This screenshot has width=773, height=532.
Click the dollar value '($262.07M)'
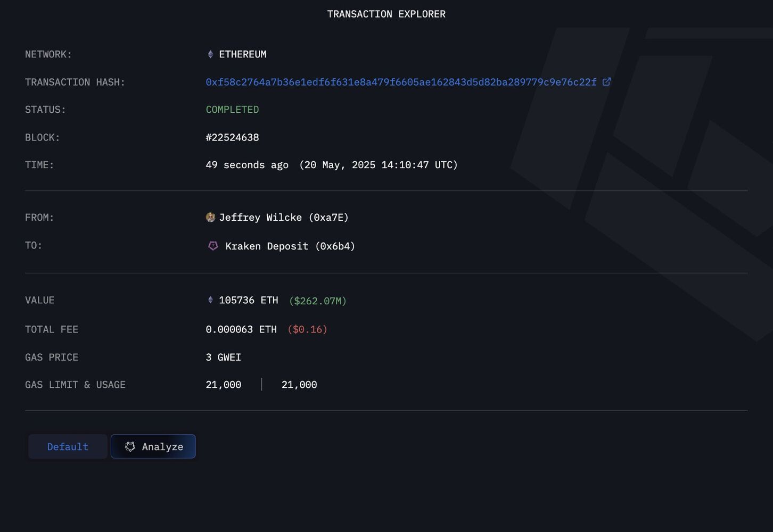click(318, 301)
